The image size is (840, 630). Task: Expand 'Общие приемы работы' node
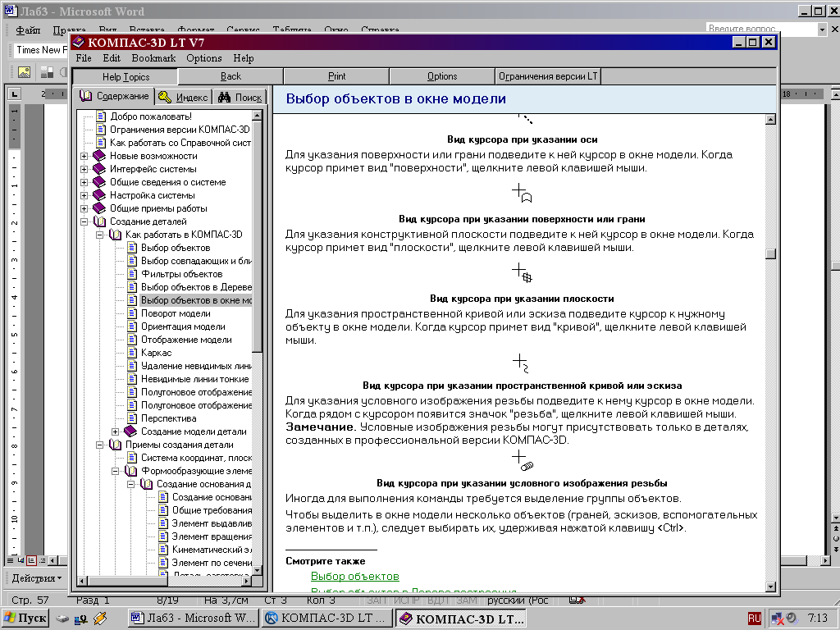84,208
